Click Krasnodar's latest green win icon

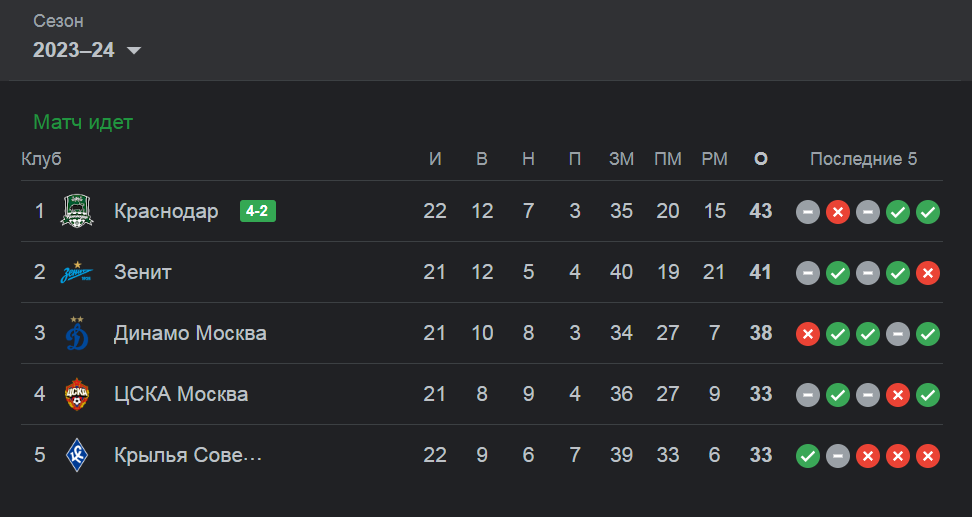click(928, 211)
